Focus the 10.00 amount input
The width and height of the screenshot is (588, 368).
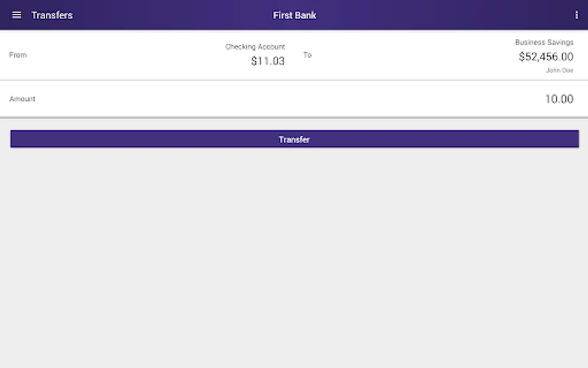(x=559, y=99)
